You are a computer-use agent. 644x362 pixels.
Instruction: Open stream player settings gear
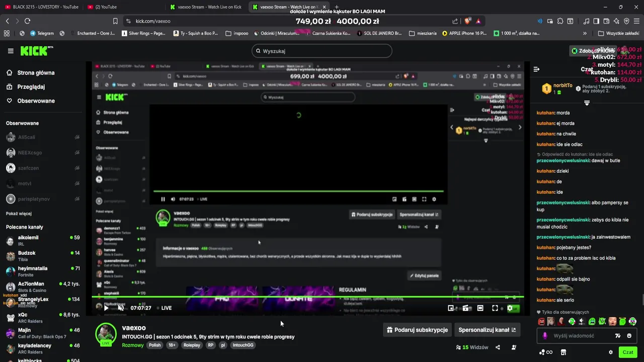point(510,308)
